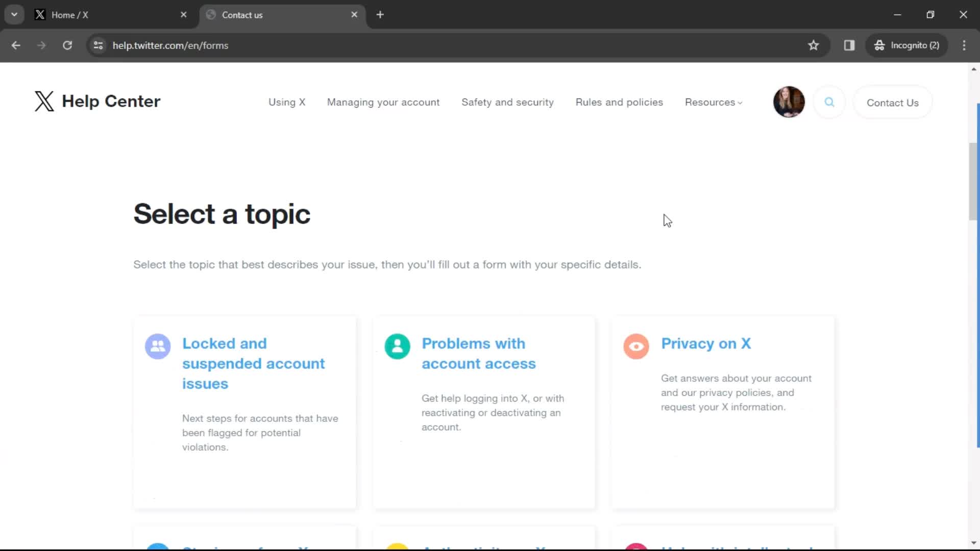The image size is (980, 551).
Task: Click the orange eye Privacy on X icon
Action: point(636,346)
